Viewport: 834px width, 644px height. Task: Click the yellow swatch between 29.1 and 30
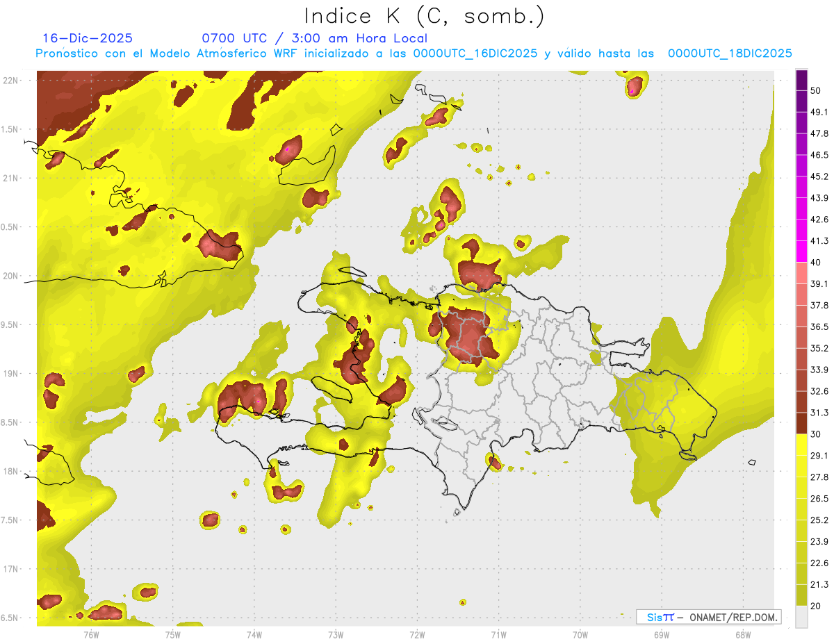point(802,445)
